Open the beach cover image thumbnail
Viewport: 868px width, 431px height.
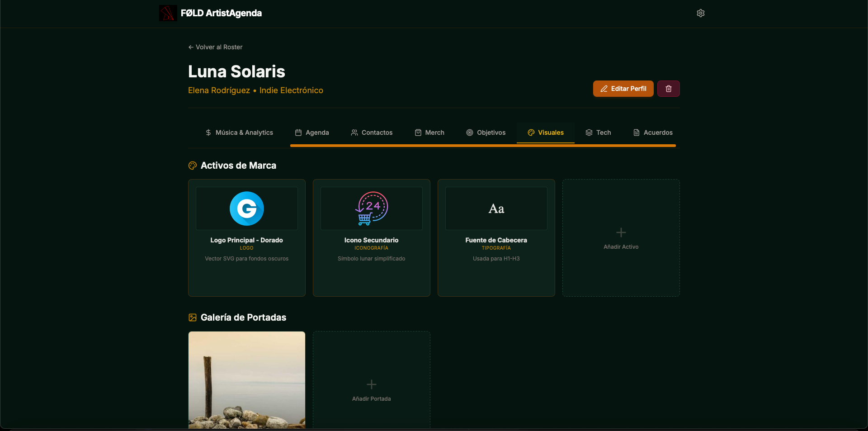tap(247, 380)
